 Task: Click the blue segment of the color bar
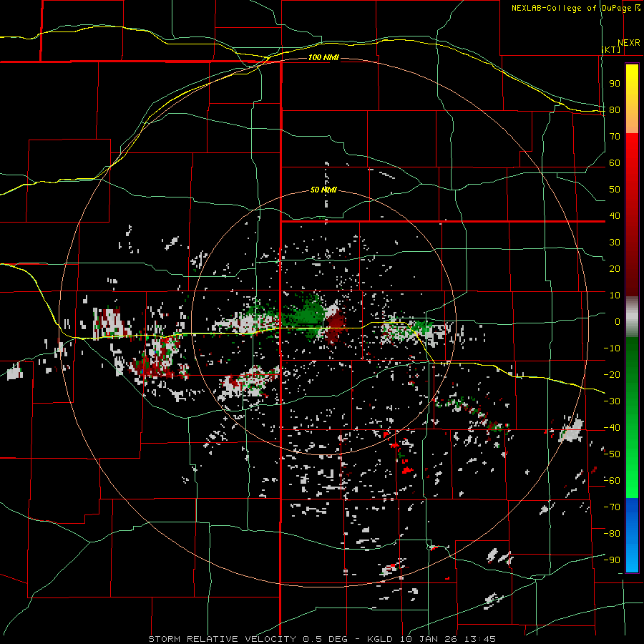click(632, 535)
